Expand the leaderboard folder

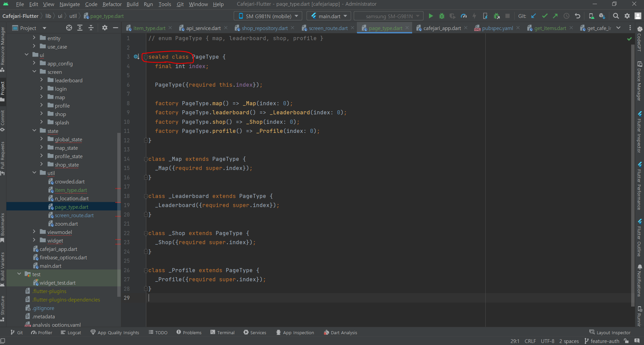pos(41,80)
